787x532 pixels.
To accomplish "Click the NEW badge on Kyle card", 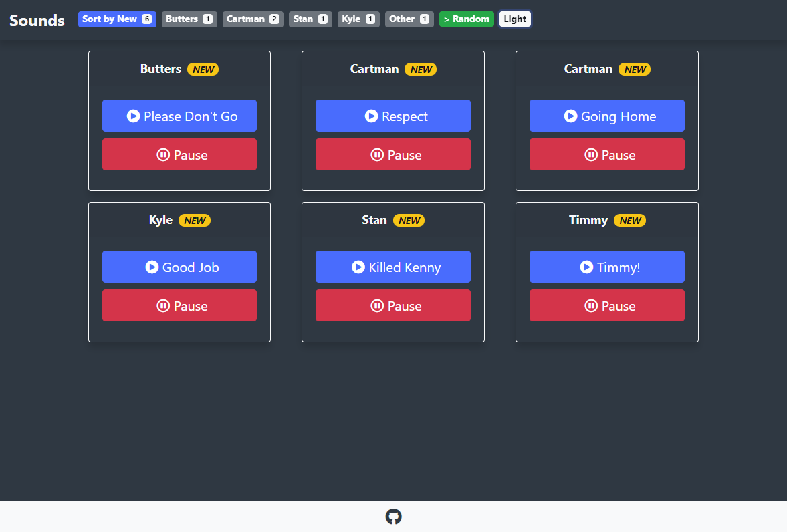I will coord(195,221).
